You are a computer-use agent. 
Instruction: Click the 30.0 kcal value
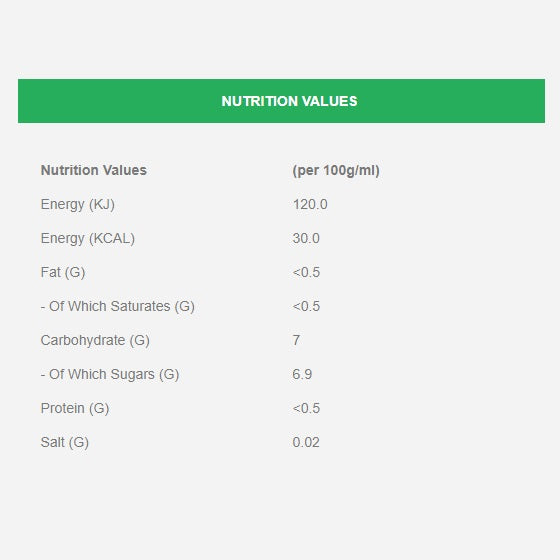coord(306,238)
